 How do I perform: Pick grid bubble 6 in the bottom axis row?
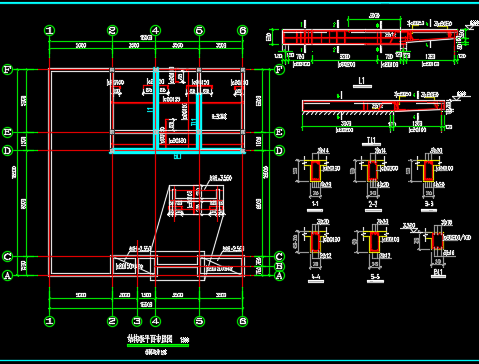point(243,321)
